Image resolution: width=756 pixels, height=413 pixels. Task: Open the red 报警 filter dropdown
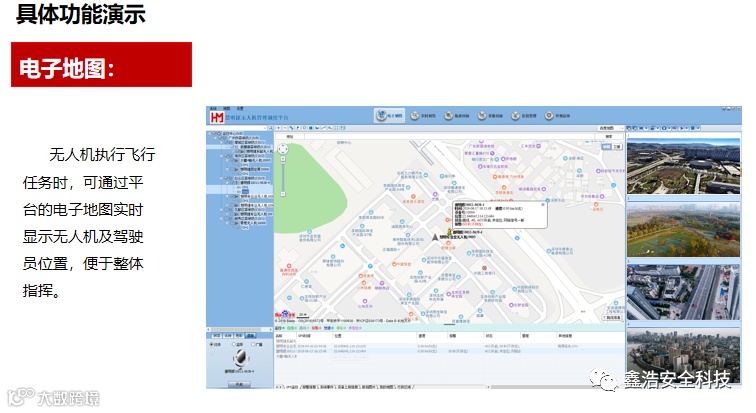pyautogui.click(x=316, y=328)
